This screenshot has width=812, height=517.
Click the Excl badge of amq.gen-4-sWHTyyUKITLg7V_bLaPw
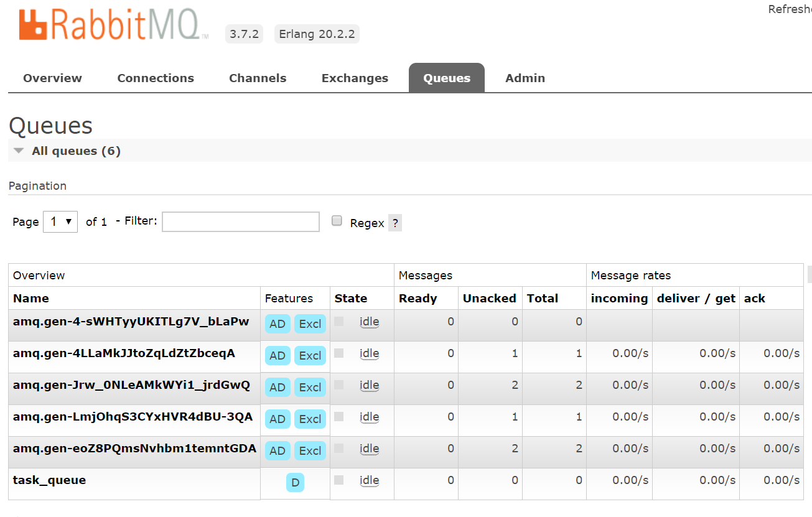tap(310, 324)
